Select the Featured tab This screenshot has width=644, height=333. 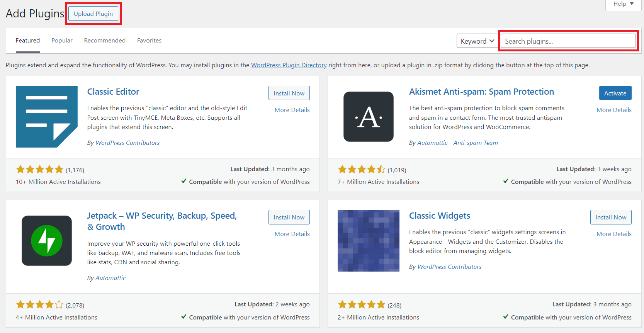coord(28,41)
